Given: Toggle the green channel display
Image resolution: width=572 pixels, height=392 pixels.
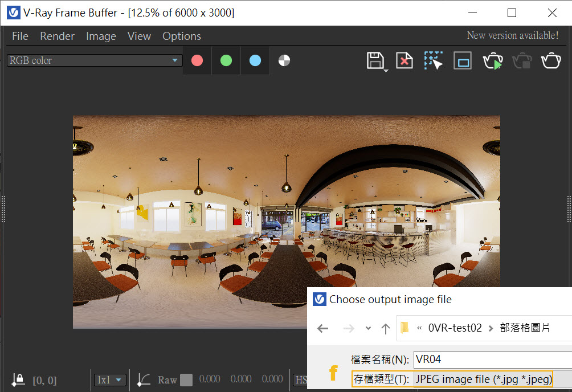Looking at the screenshot, I should [x=226, y=60].
